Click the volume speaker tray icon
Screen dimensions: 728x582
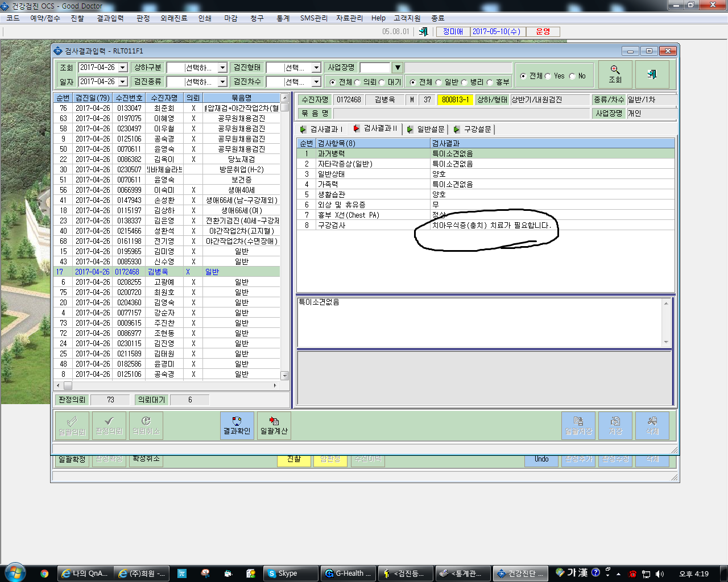pyautogui.click(x=660, y=574)
